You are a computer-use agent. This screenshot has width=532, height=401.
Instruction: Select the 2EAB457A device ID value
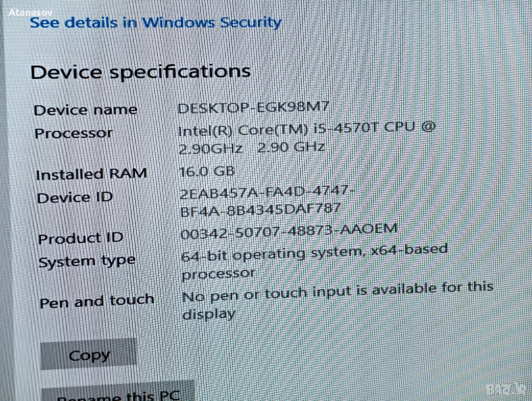tap(268, 201)
